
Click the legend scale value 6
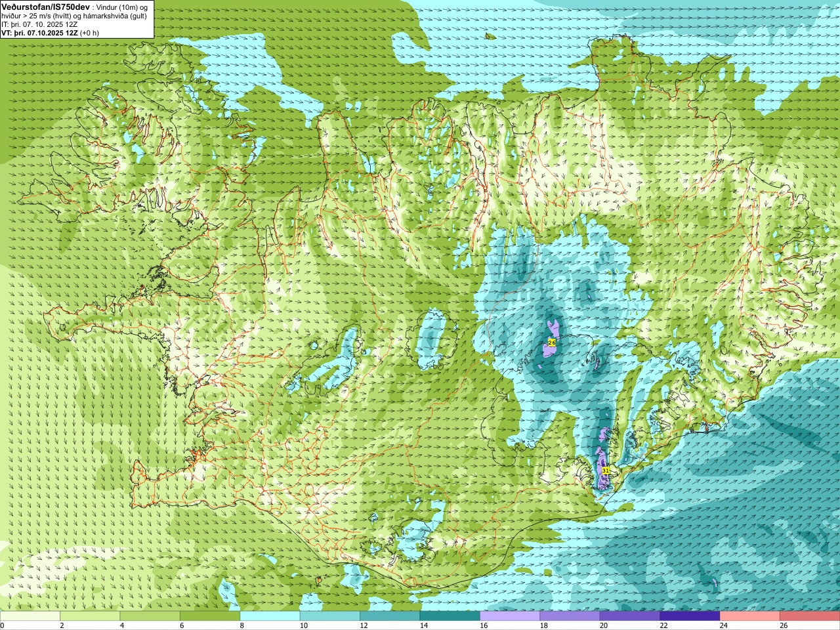coord(182,625)
